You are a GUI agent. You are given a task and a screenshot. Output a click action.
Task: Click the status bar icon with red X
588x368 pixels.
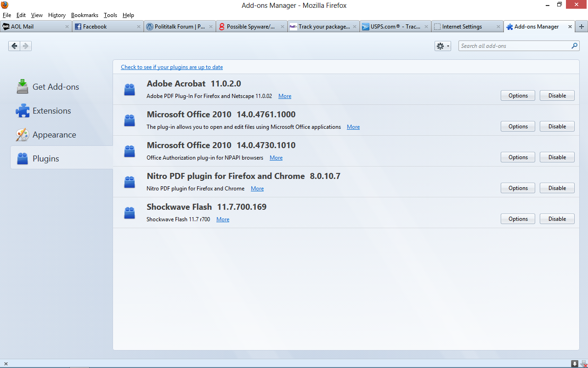(x=583, y=364)
